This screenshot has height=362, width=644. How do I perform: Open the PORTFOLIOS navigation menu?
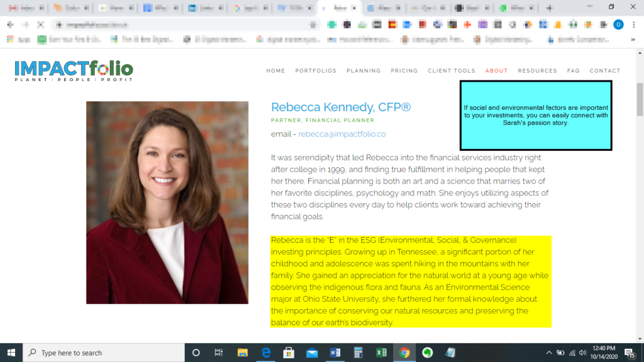pyautogui.click(x=316, y=71)
